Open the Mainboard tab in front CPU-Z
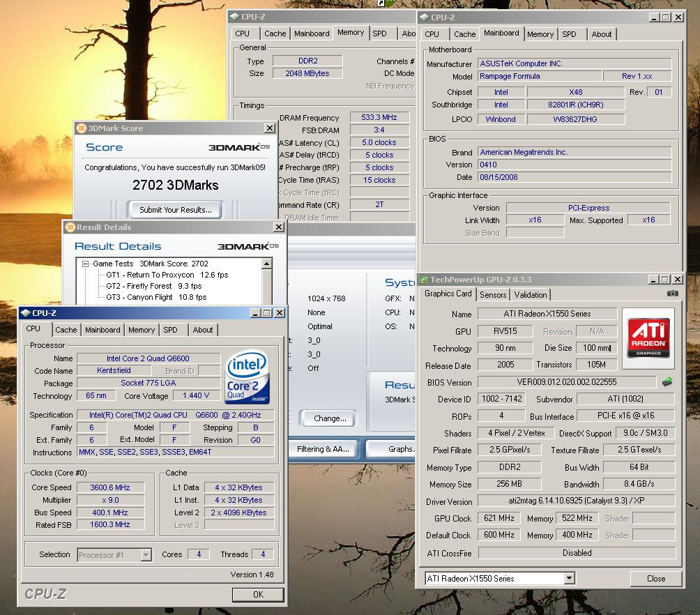700x615 pixels. coord(102,330)
